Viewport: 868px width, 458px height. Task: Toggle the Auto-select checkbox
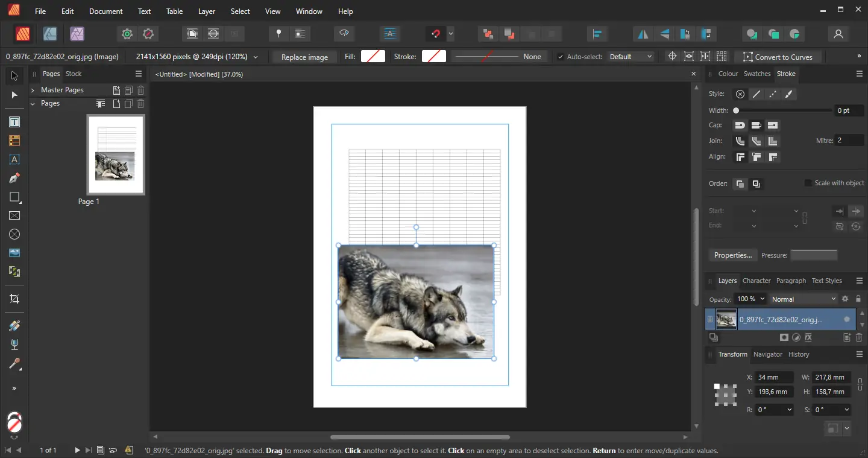561,57
